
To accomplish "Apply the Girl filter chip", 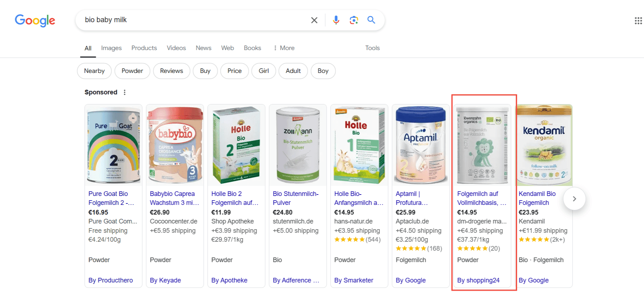I will pos(264,71).
